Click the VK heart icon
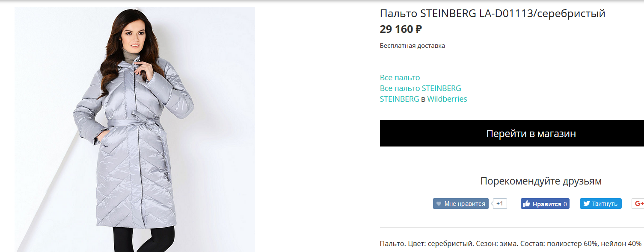Image resolution: width=644 pixels, height=252 pixels. pyautogui.click(x=439, y=204)
